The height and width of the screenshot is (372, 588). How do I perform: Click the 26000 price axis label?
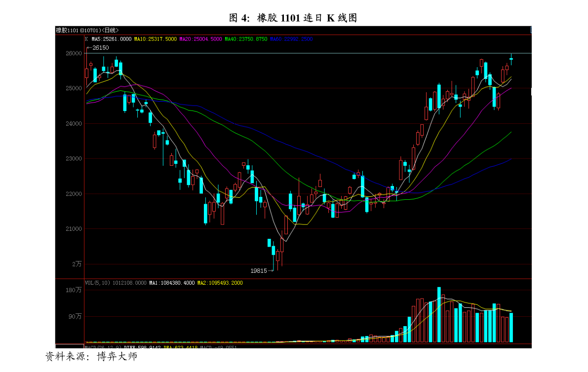click(74, 53)
